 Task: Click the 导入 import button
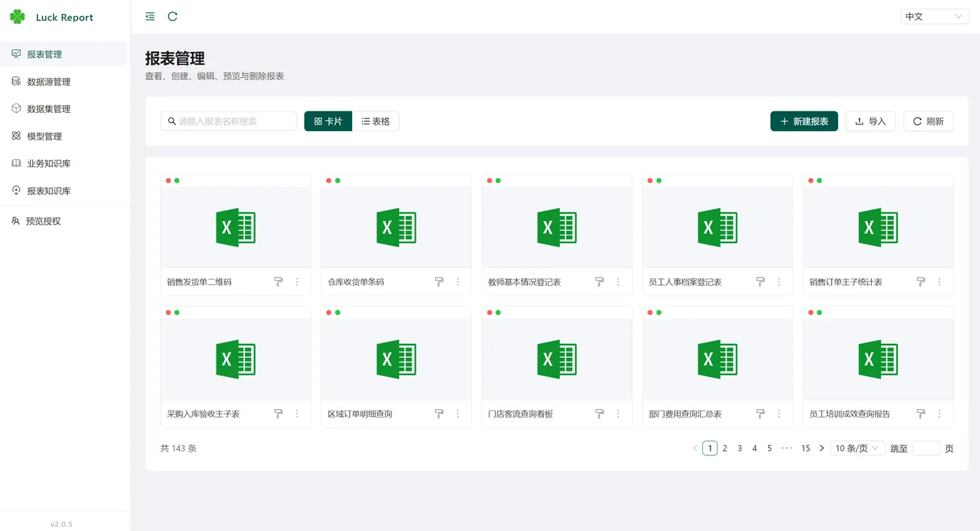coord(871,121)
